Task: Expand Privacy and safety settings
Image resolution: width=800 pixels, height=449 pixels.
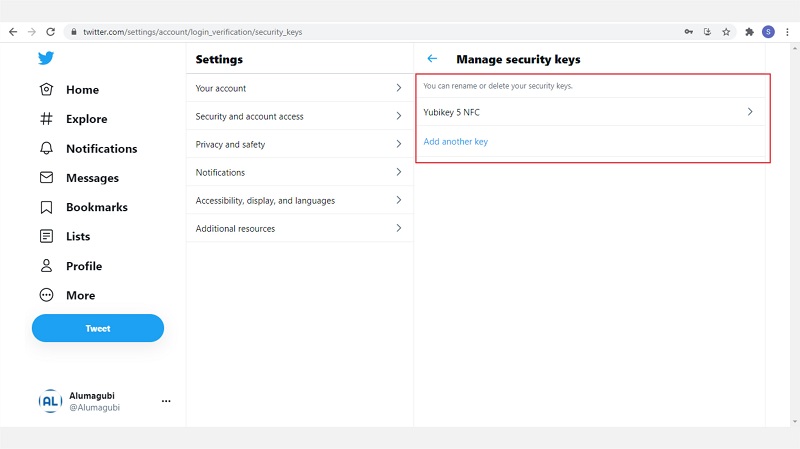Action: click(x=299, y=144)
